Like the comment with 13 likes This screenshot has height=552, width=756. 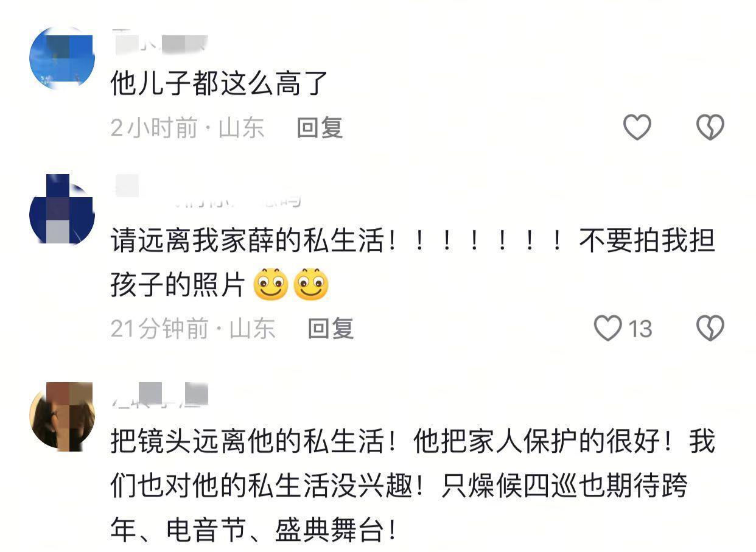click(x=607, y=328)
